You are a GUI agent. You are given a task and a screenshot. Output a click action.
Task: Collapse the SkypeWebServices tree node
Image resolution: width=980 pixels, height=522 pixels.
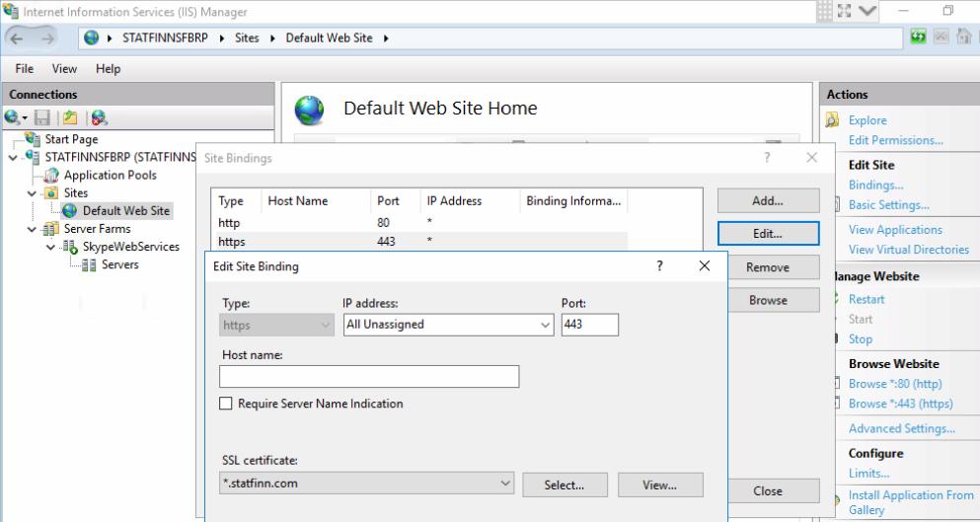click(51, 248)
